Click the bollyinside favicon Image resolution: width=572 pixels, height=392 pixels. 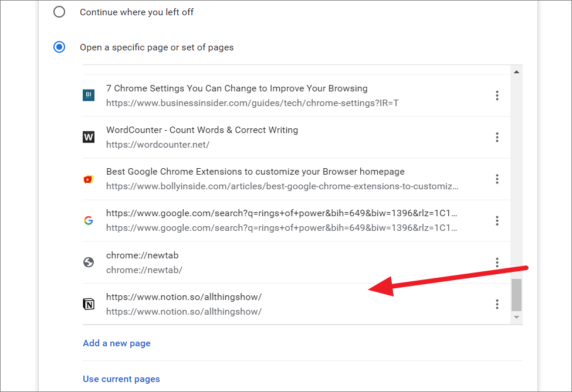(x=89, y=179)
